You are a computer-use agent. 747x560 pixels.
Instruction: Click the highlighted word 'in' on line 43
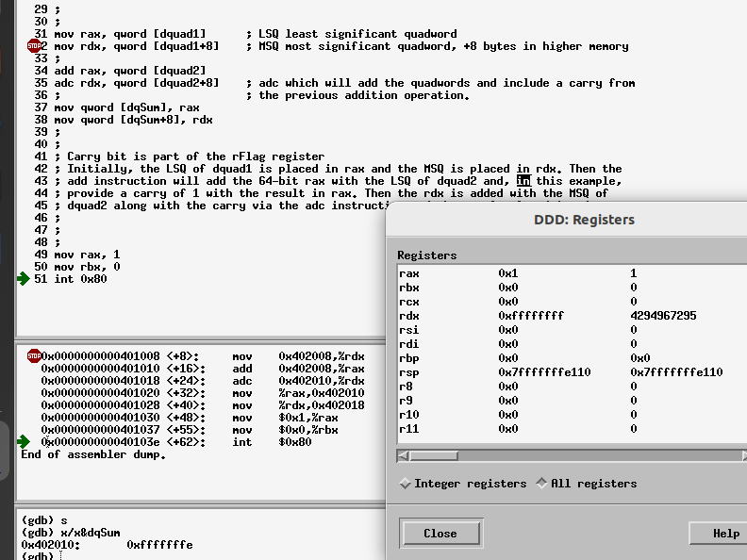coord(523,181)
